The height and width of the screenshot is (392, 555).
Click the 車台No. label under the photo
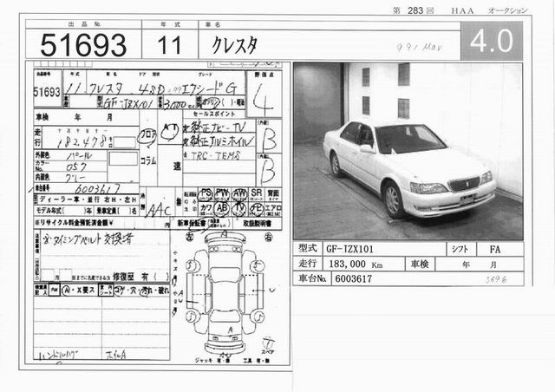pyautogui.click(x=312, y=278)
